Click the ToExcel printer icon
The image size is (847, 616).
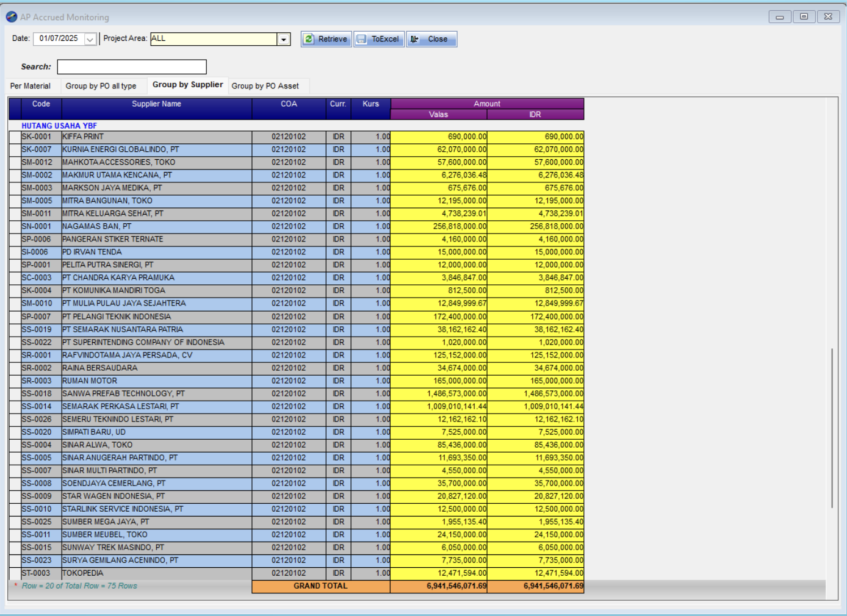pyautogui.click(x=361, y=39)
